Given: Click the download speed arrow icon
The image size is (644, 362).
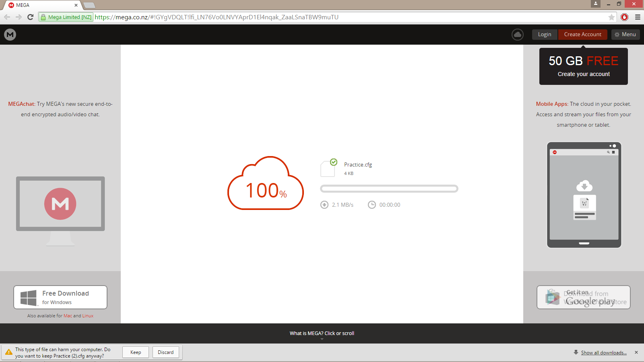Looking at the screenshot, I should (x=324, y=205).
